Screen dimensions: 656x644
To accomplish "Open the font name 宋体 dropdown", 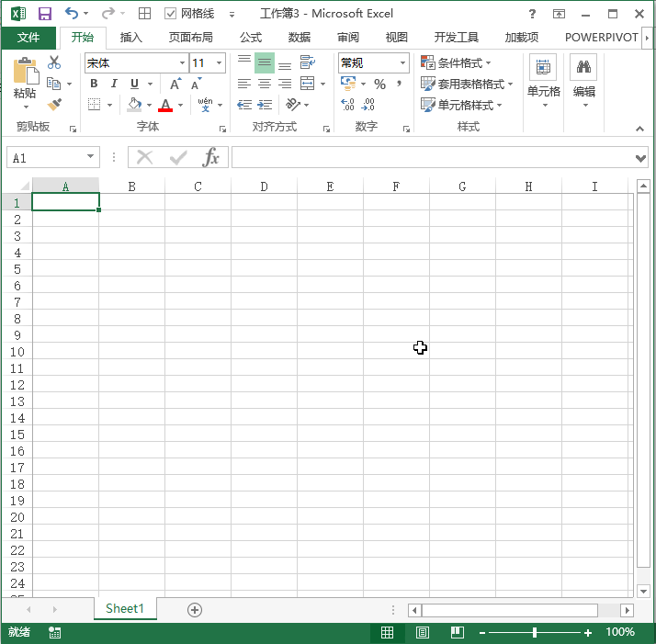I will pyautogui.click(x=183, y=63).
